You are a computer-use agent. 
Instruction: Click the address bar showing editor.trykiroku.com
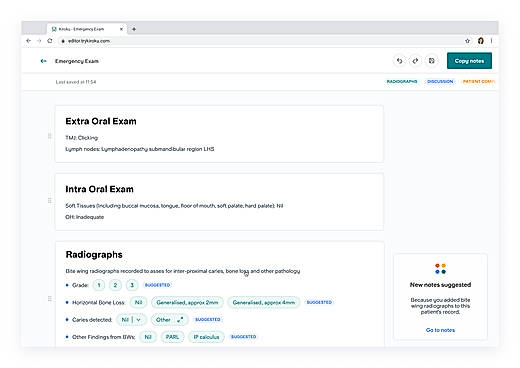pos(260,41)
